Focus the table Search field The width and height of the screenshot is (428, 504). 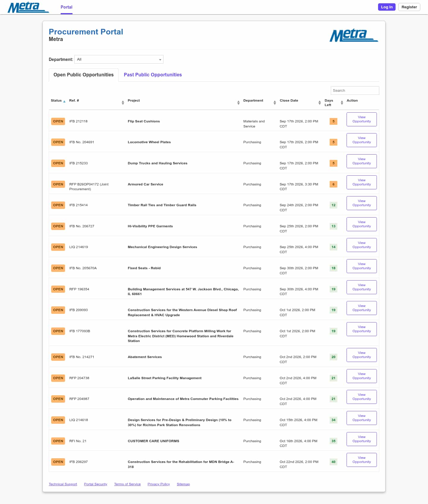355,91
